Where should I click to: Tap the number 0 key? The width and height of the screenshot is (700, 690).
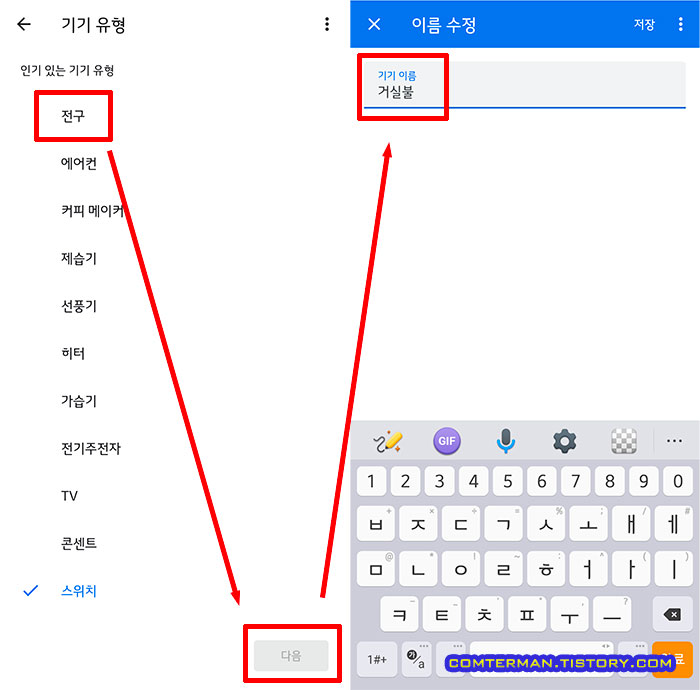coord(678,481)
